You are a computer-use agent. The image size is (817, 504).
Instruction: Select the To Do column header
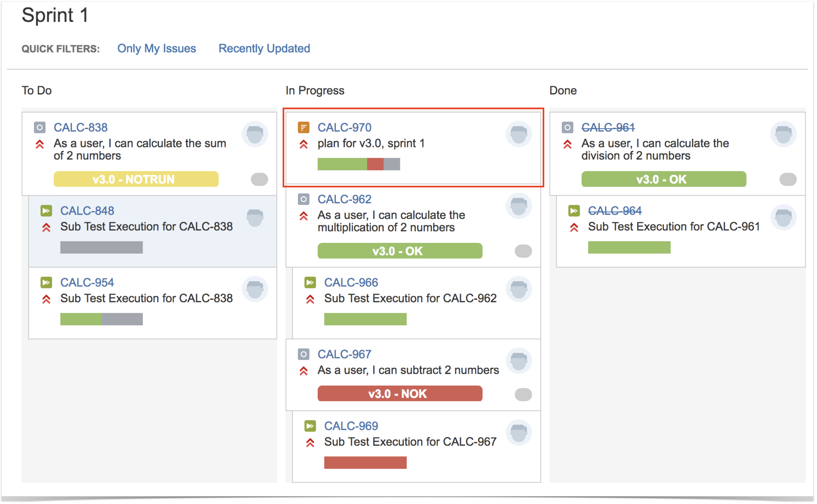pyautogui.click(x=37, y=90)
